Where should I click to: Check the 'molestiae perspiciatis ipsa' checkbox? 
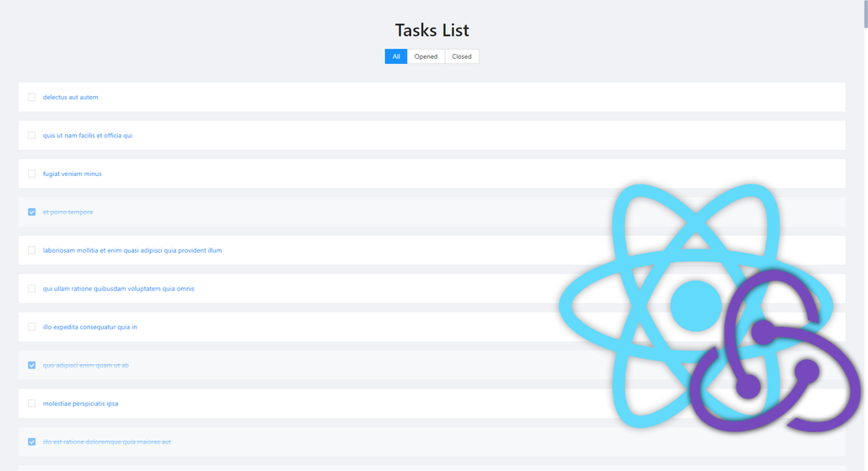point(32,404)
